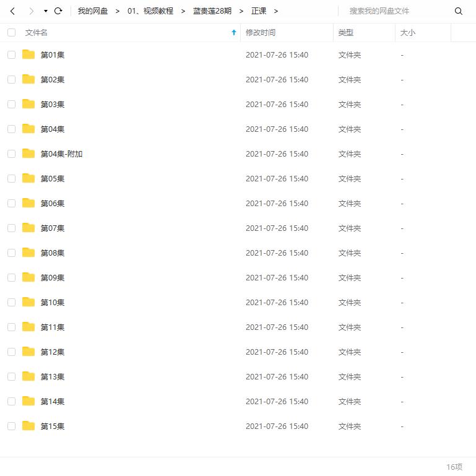Click the 第05集 folder icon

[x=28, y=178]
